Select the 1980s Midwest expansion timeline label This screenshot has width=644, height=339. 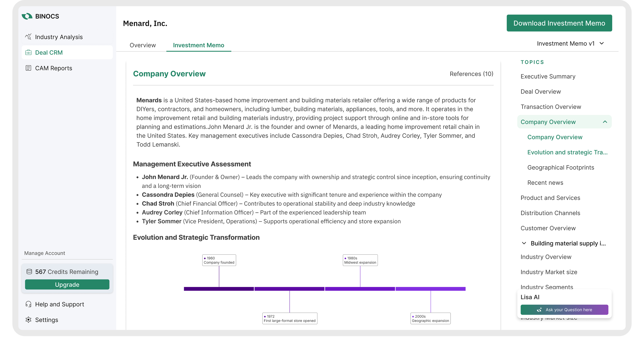360,260
